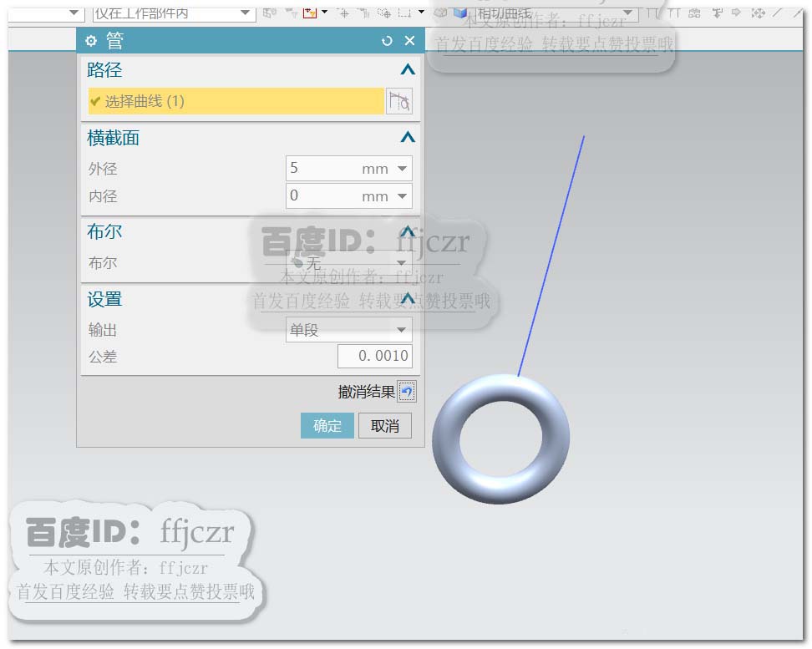The width and height of the screenshot is (812, 649).
Task: Open the 输出 单段 dropdown
Action: tap(349, 329)
